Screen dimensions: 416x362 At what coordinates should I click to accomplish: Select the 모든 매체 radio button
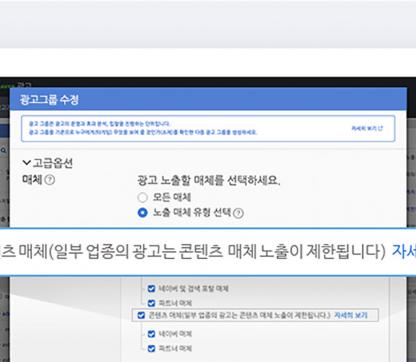point(142,197)
